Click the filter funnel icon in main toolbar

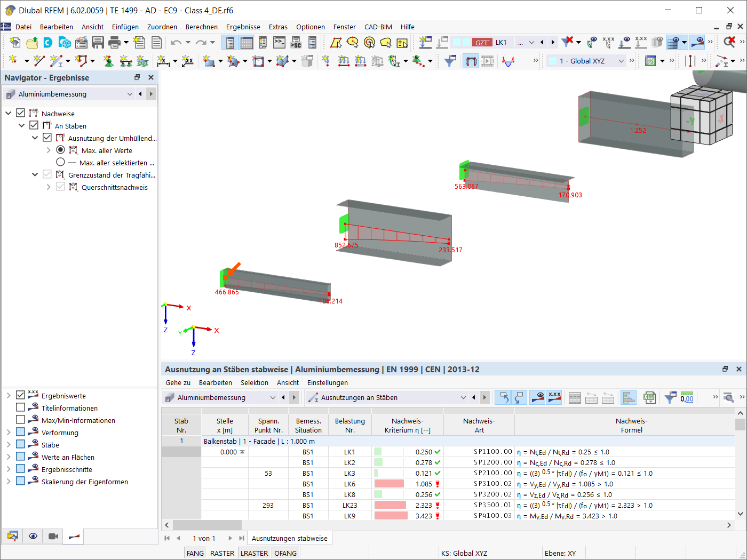click(450, 61)
